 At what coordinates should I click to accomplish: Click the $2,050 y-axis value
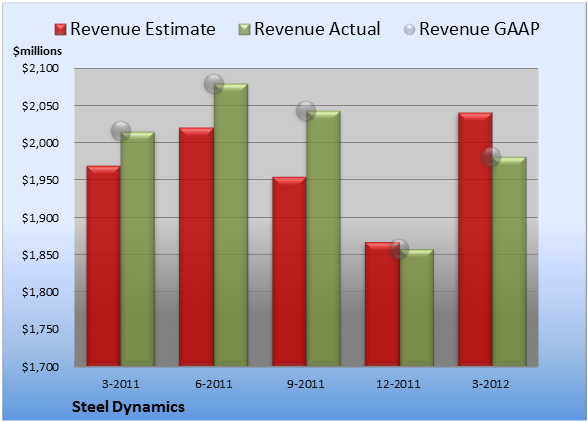tap(40, 106)
